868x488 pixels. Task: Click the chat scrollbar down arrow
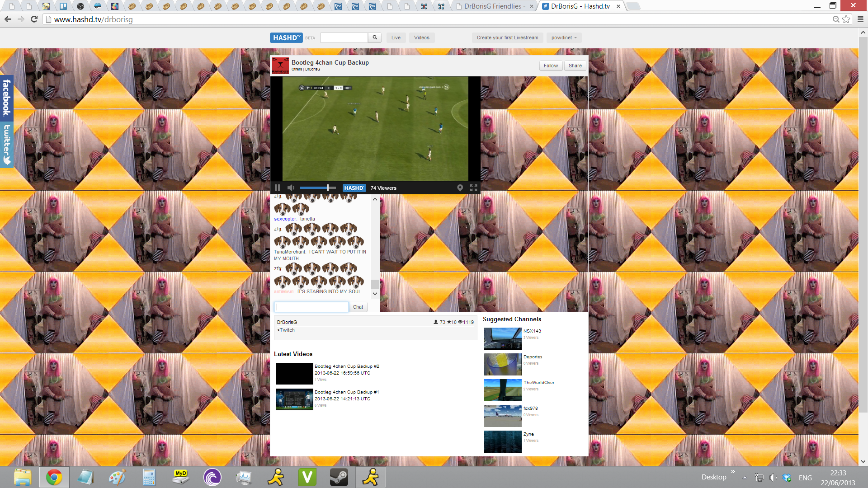point(375,294)
